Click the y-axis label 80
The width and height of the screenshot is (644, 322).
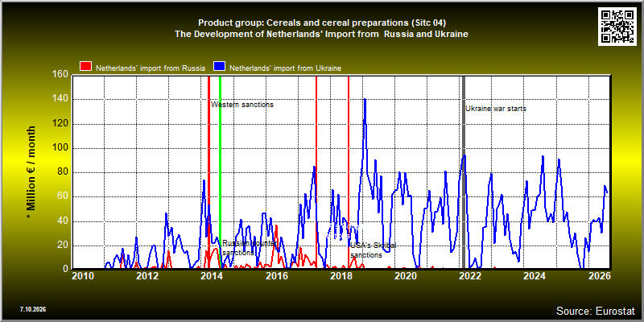63,172
